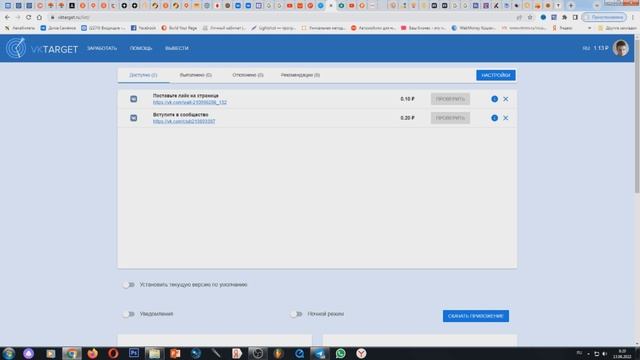Switch to the Доступно tab
This screenshot has height=360, width=640.
[143, 75]
